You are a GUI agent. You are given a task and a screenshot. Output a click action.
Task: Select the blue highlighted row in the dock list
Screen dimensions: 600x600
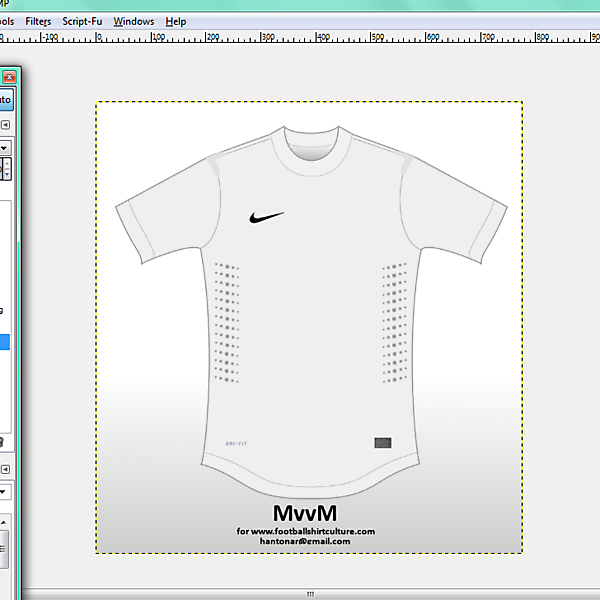tap(5, 342)
